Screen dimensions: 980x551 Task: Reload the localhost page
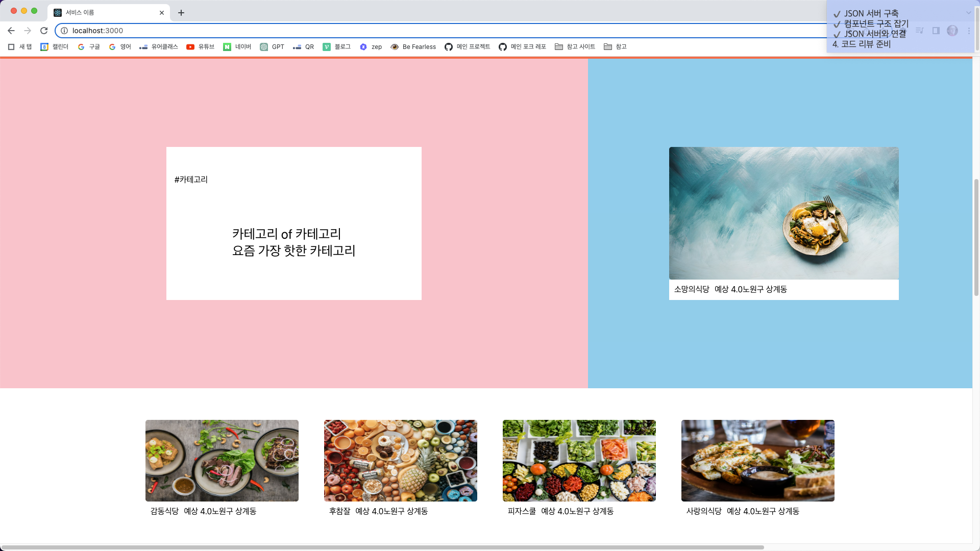tap(44, 31)
